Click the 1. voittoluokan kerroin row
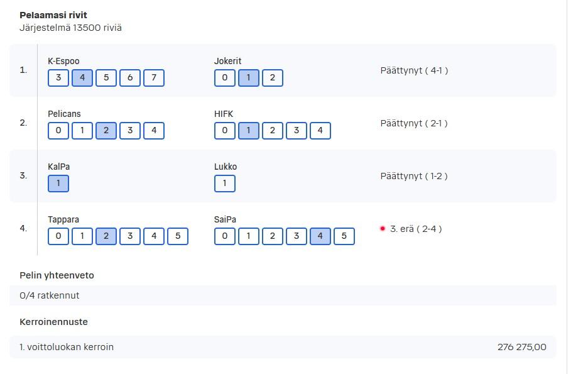 pos(283,347)
